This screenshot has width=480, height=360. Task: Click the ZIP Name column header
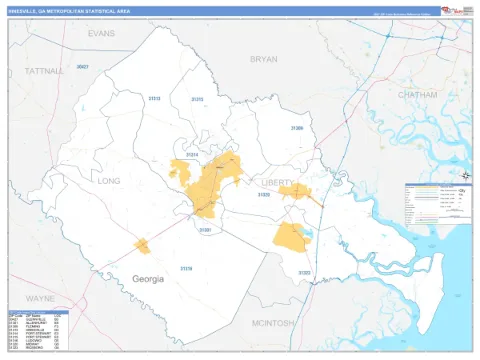coord(33,316)
